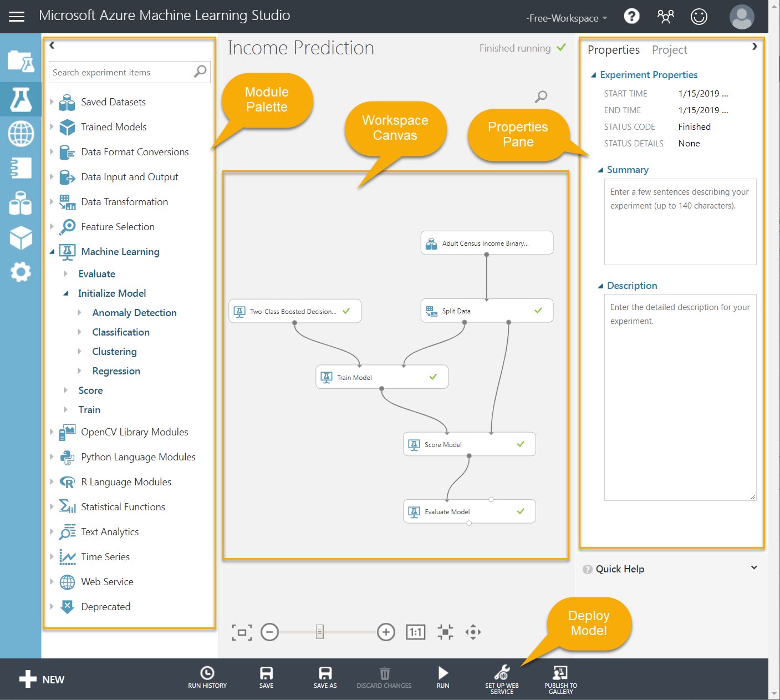The width and height of the screenshot is (780, 700).
Task: Open the Projects icon in left sidebar
Action: coord(21,62)
